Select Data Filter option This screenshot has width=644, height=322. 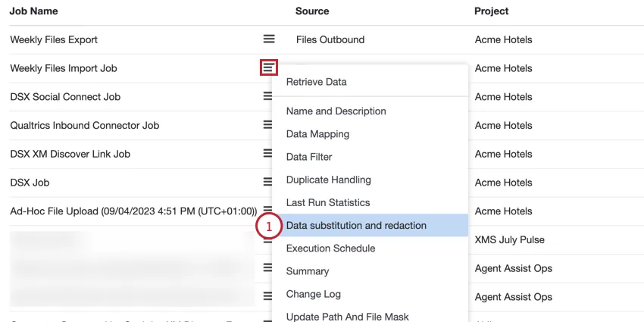(x=309, y=157)
